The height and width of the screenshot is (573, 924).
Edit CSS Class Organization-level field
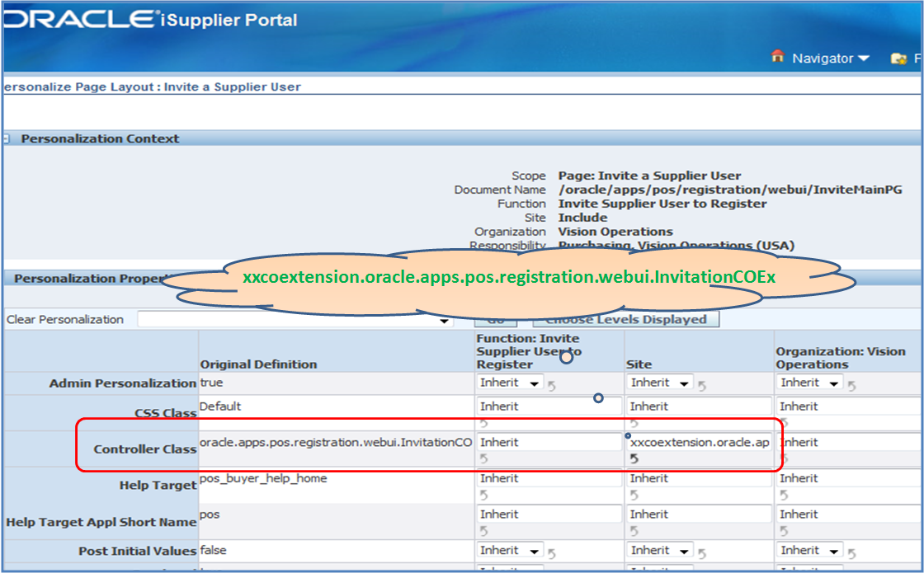click(849, 406)
